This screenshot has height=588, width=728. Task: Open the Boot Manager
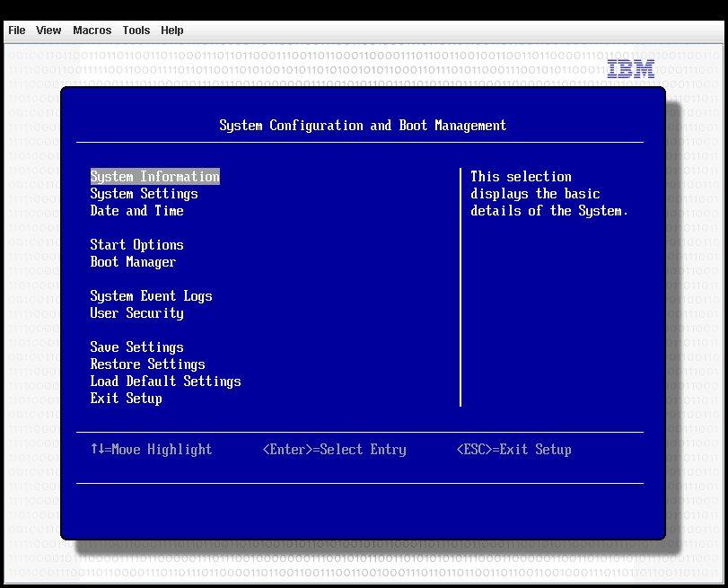(133, 261)
